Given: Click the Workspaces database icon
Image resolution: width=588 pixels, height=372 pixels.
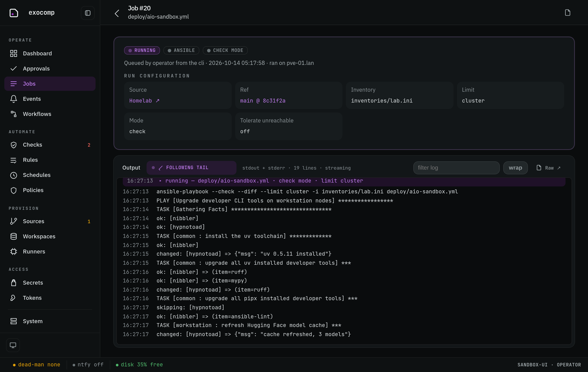Looking at the screenshot, I should point(14,236).
